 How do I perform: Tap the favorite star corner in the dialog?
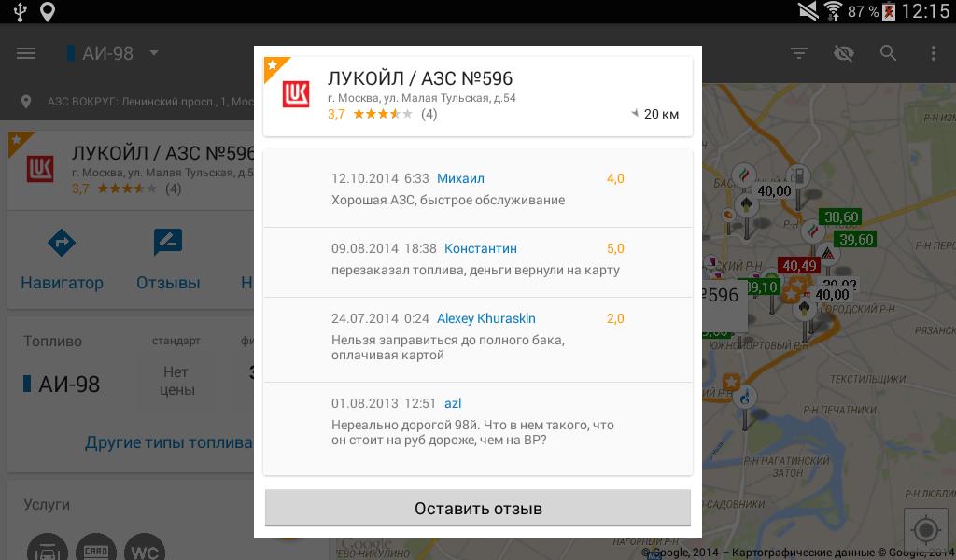(274, 66)
